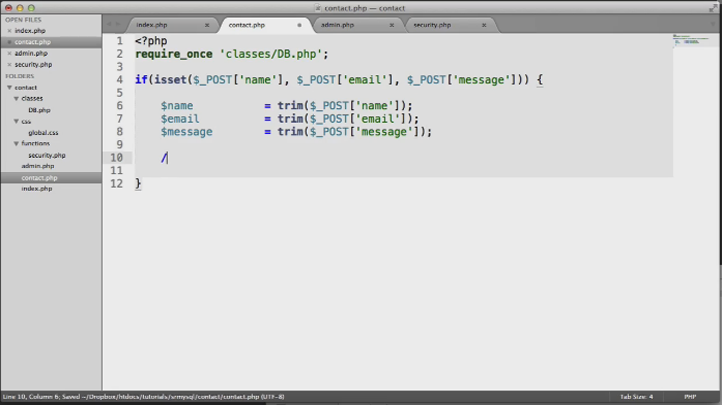
Task: Change PHP syntax in status bar
Action: point(690,397)
